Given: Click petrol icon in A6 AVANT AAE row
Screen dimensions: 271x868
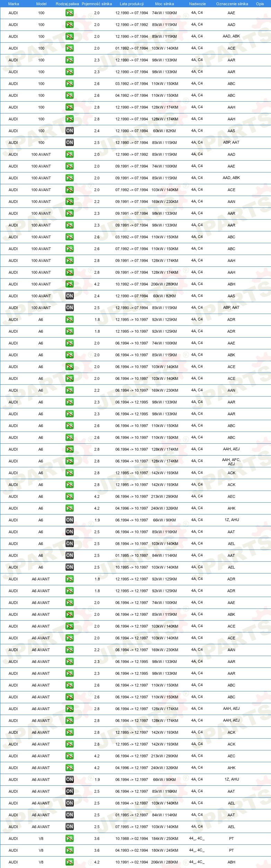Looking at the screenshot, I should (69, 603).
